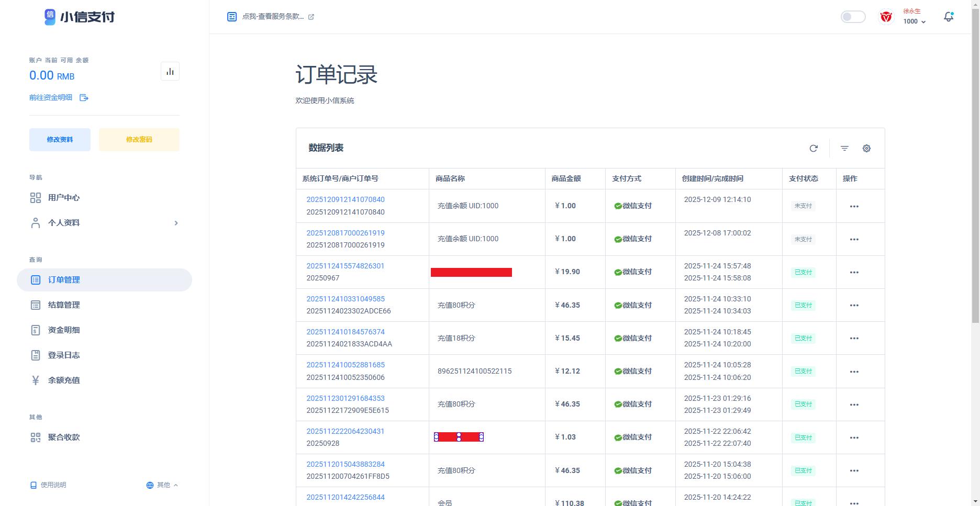Open the filter icon in 数据列表
Viewport: 980px width, 506px height.
click(844, 148)
